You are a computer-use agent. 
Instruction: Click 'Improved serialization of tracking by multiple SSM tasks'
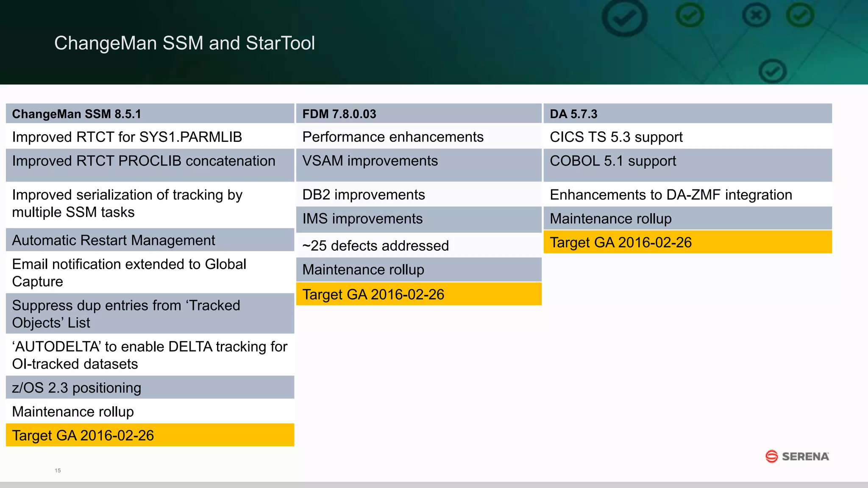pyautogui.click(x=150, y=205)
